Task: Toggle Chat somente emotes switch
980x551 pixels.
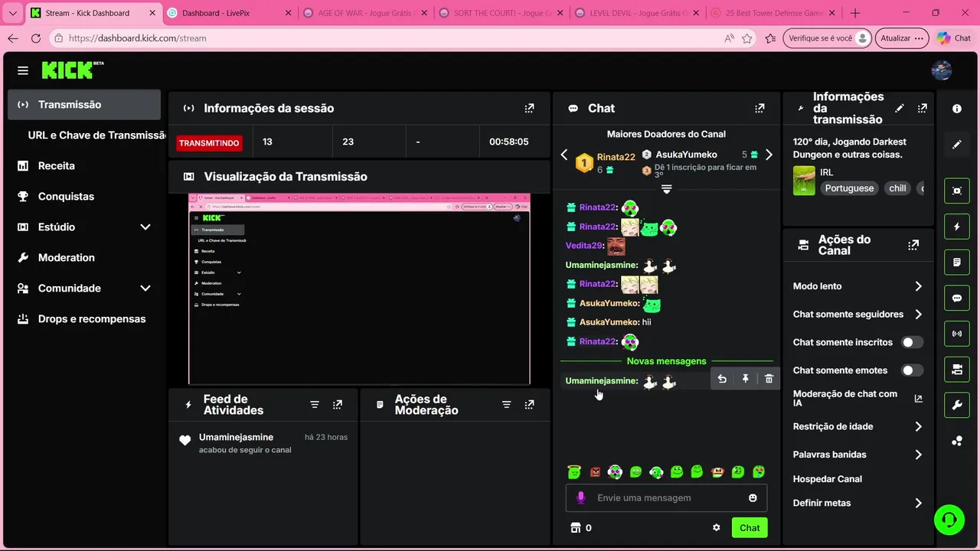Action: (x=912, y=370)
